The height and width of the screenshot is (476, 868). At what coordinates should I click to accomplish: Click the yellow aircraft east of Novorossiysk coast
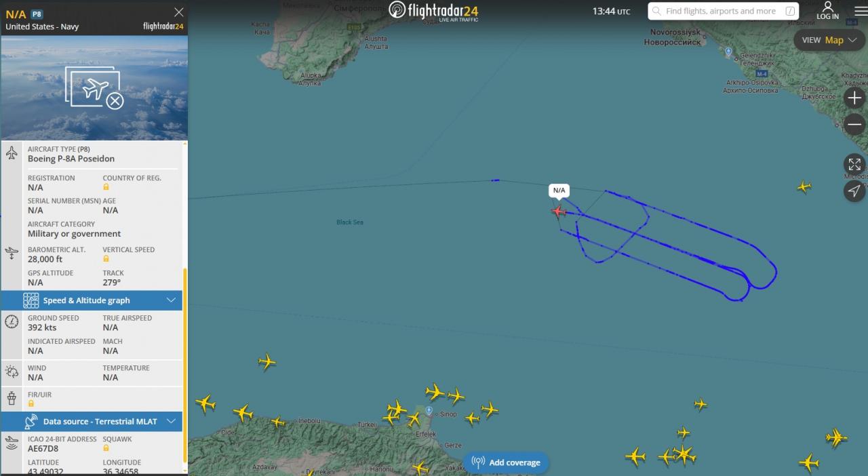click(804, 186)
